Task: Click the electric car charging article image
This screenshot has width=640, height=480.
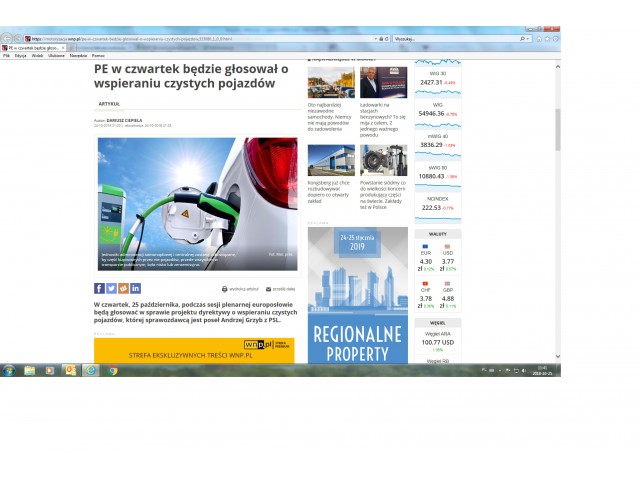Action: click(x=197, y=204)
